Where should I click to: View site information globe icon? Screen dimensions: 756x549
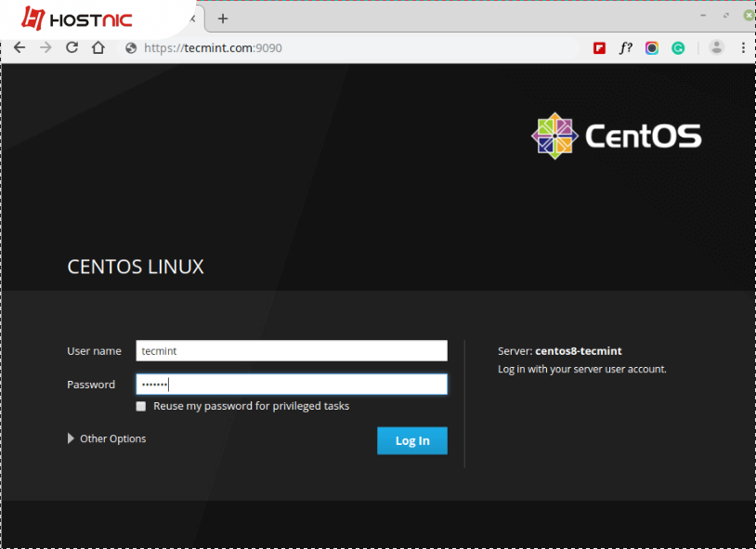[x=131, y=48]
